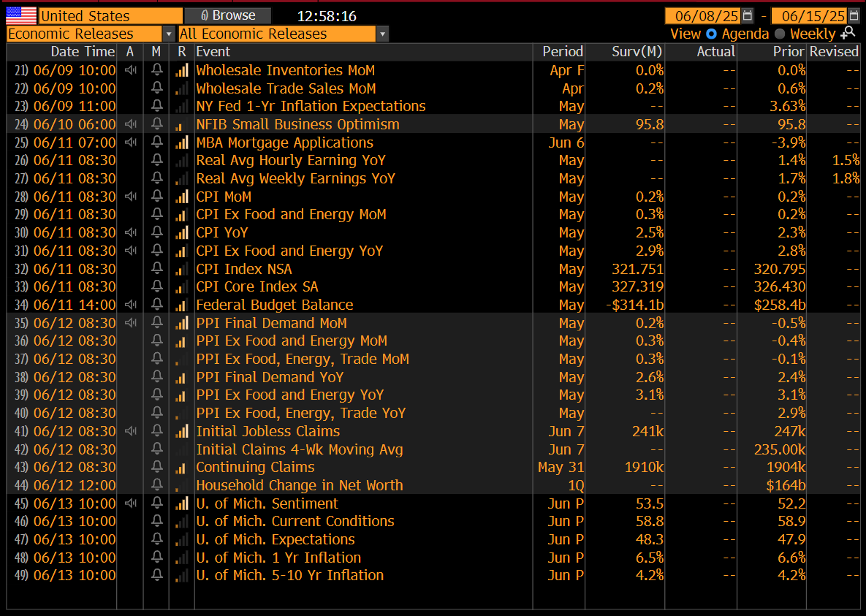Click the bell icon for U. of Mich. Sentiment
Viewport: 866px width, 616px height.
157,503
